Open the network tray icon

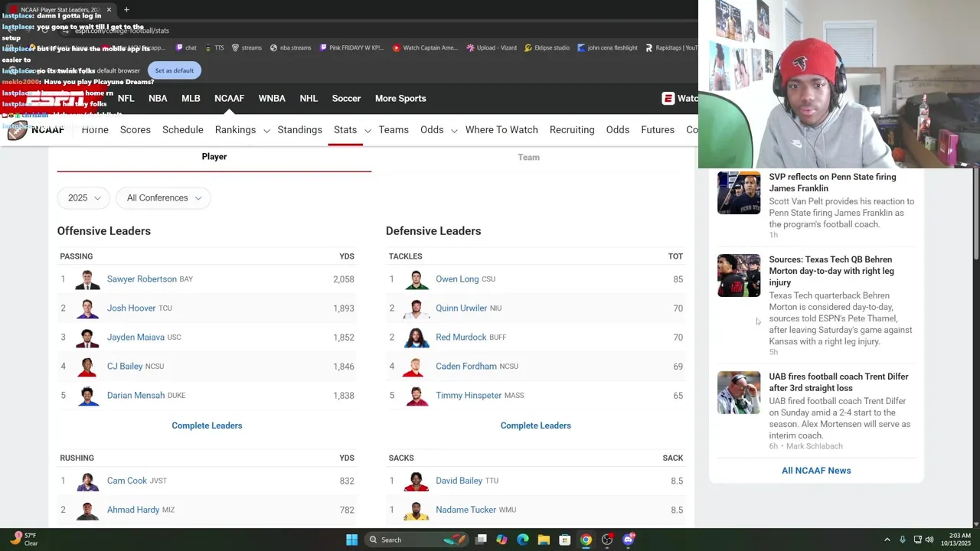coord(918,540)
